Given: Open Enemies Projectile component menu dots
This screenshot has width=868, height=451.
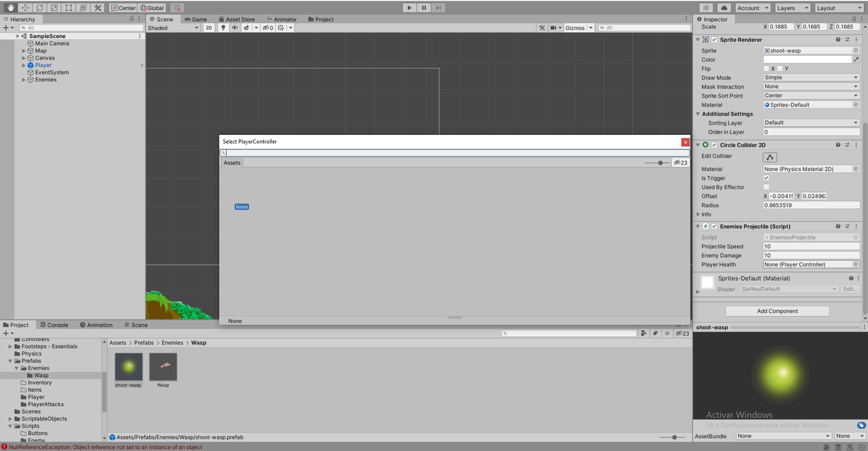Looking at the screenshot, I should 856,227.
